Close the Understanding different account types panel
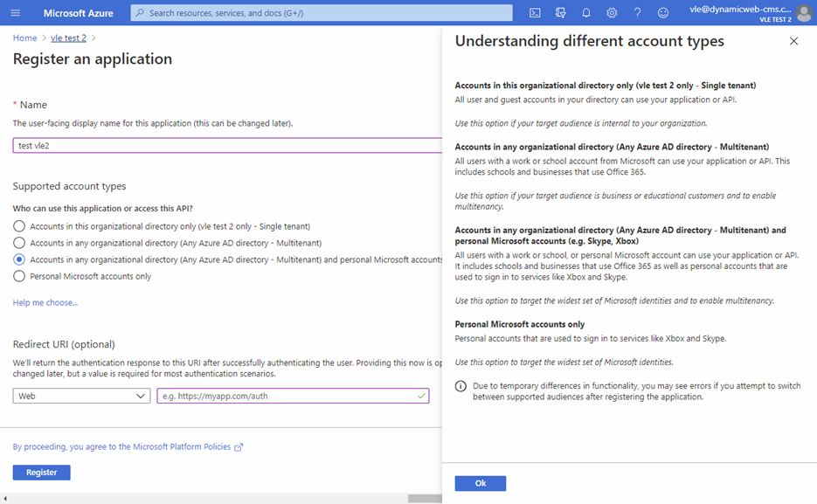817x504 pixels. click(793, 41)
